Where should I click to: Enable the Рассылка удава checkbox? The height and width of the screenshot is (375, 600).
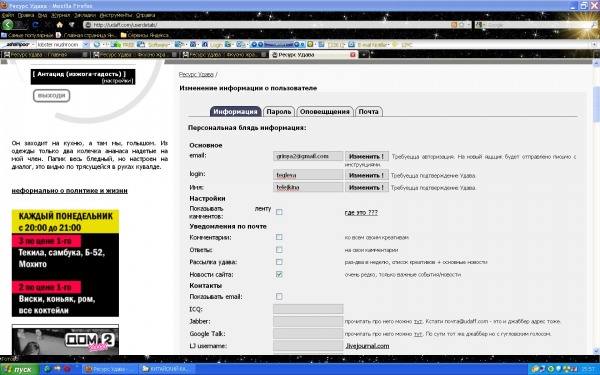pyautogui.click(x=279, y=262)
